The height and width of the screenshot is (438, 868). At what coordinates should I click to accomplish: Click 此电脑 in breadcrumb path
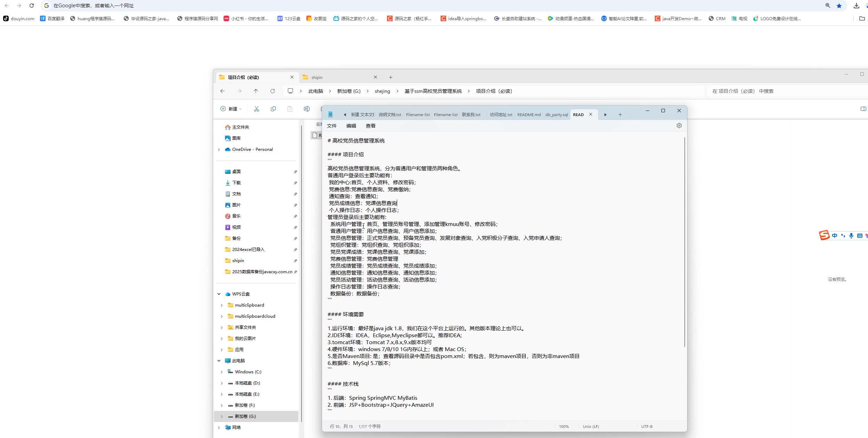coord(315,91)
